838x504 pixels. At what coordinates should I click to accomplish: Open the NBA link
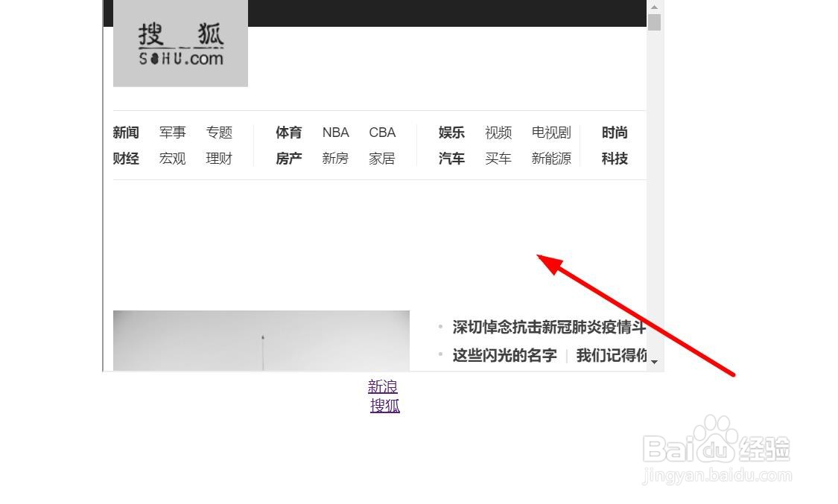[336, 133]
